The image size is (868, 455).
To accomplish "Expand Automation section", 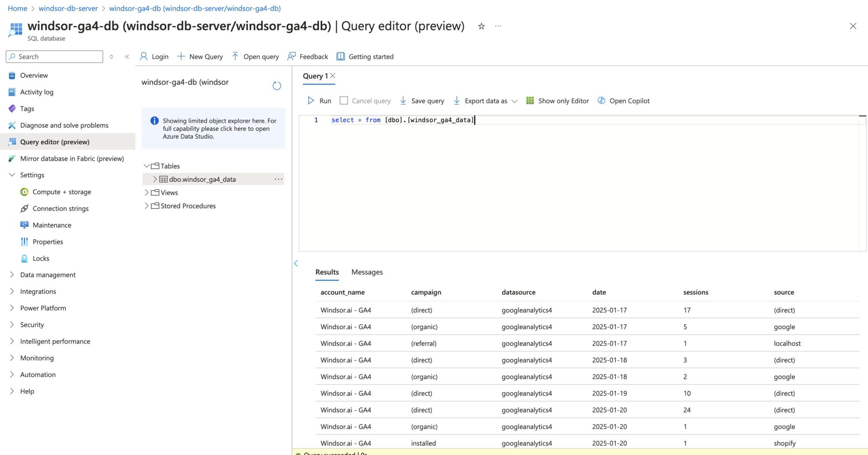I will click(x=12, y=374).
